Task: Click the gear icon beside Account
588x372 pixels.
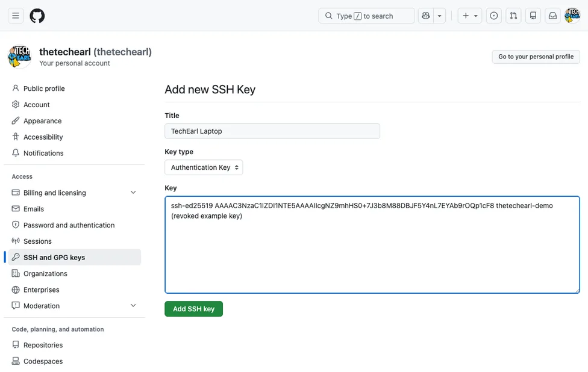Action: pos(16,104)
